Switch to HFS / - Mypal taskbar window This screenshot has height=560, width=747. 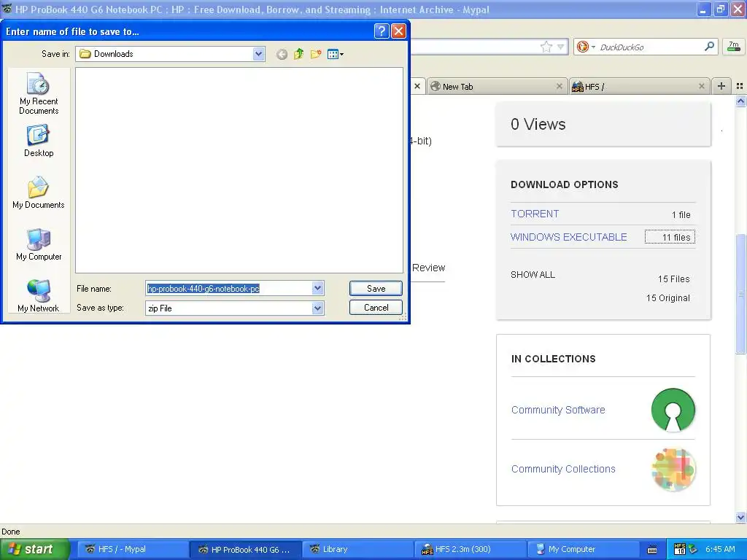133,549
